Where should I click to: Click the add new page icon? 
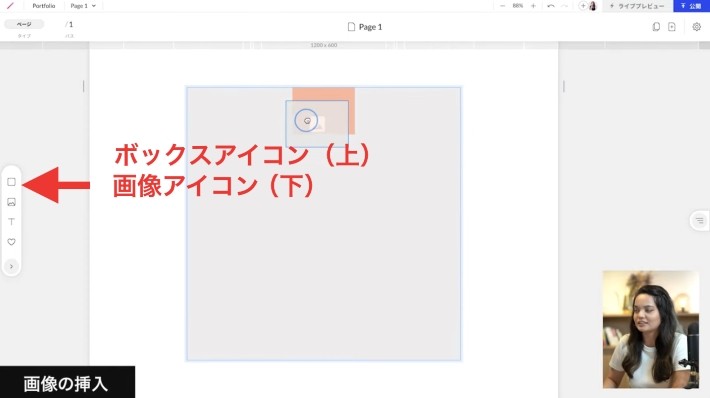(672, 27)
